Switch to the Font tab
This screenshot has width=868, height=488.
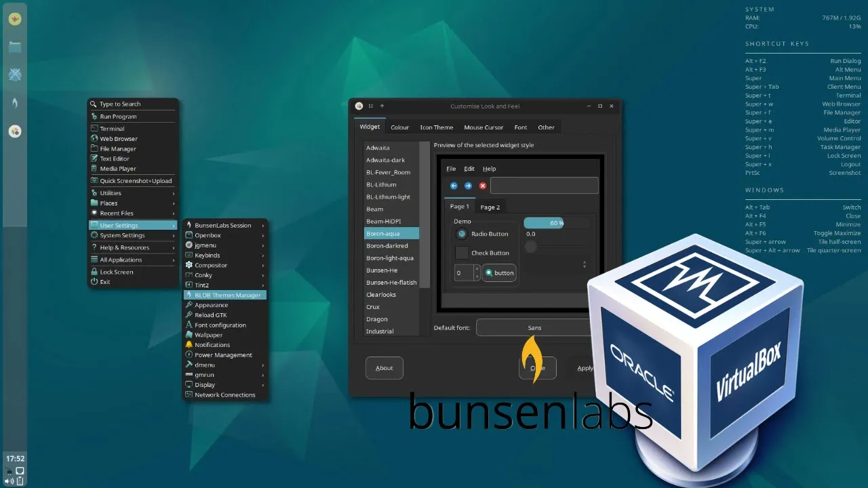pos(520,127)
